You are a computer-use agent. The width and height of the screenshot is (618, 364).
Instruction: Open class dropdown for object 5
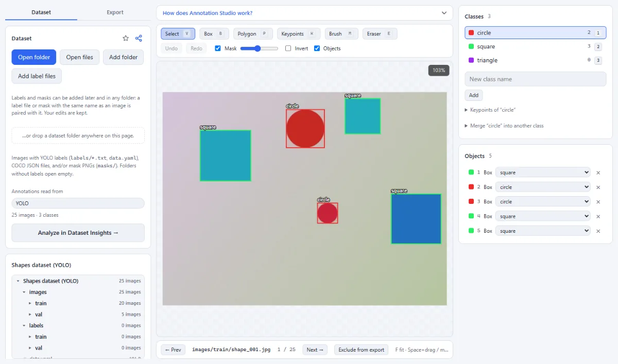pos(543,231)
